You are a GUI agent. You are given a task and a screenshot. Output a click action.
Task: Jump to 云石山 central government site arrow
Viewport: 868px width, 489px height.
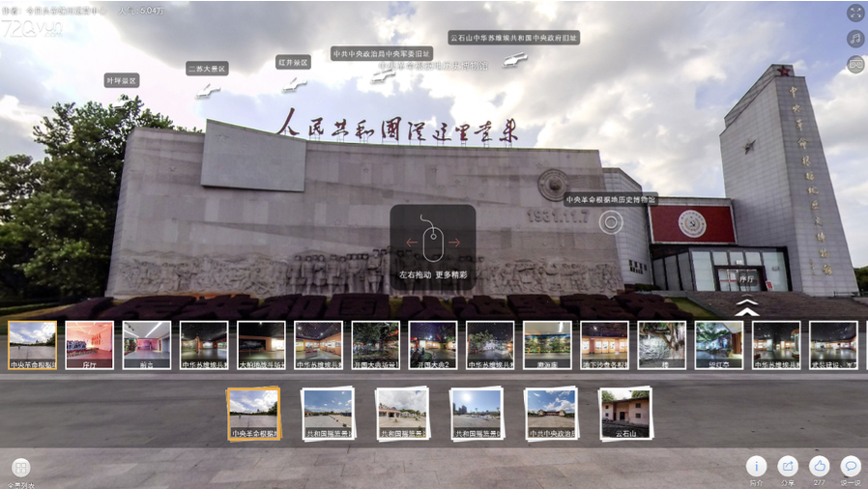click(514, 60)
